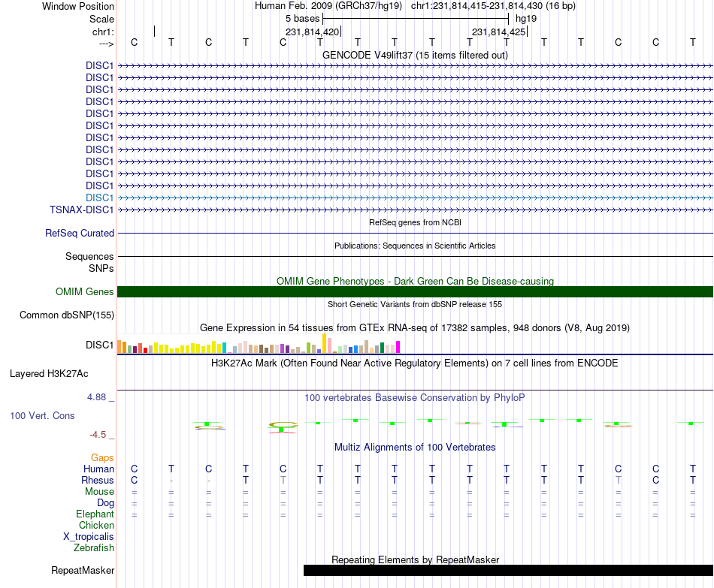Click the Gaps label in the Multiz track

click(x=102, y=458)
